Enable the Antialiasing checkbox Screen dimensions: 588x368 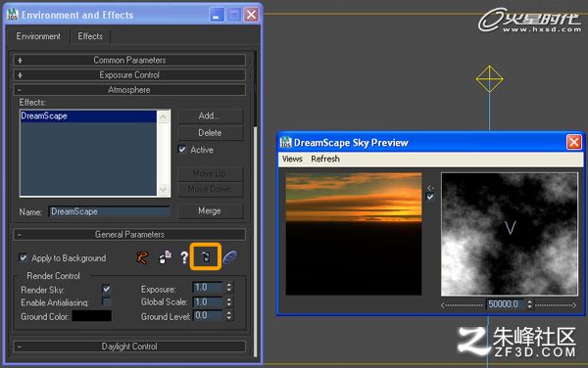click(106, 301)
